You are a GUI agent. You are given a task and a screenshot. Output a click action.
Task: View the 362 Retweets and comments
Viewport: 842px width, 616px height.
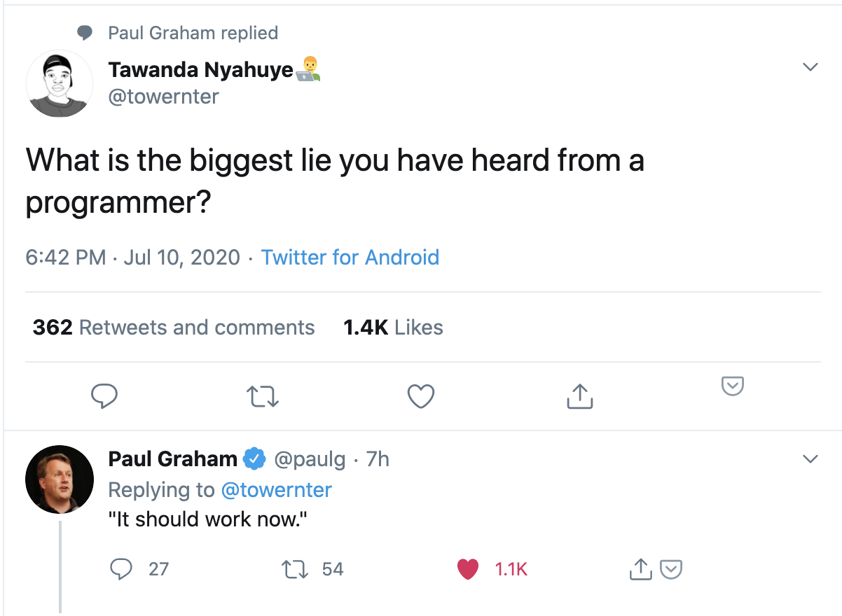[x=174, y=328]
